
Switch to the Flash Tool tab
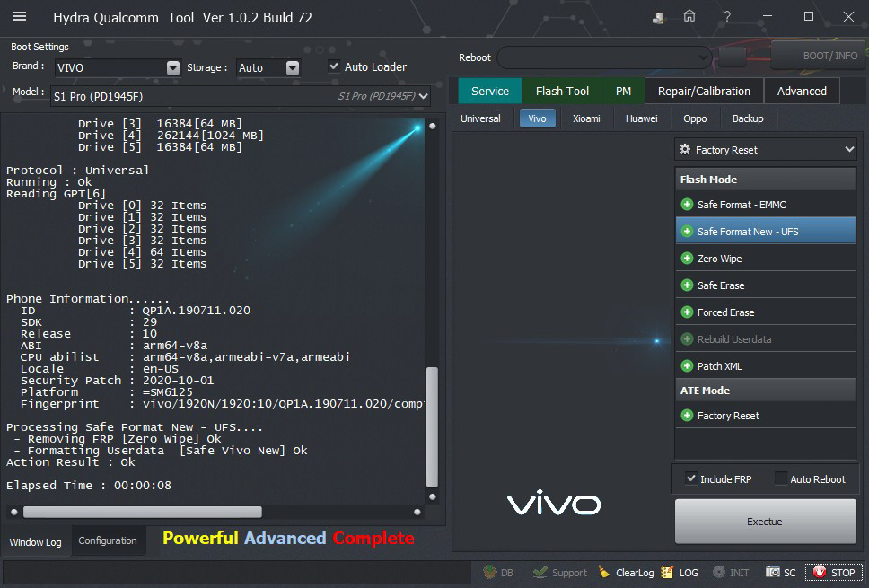pos(562,91)
